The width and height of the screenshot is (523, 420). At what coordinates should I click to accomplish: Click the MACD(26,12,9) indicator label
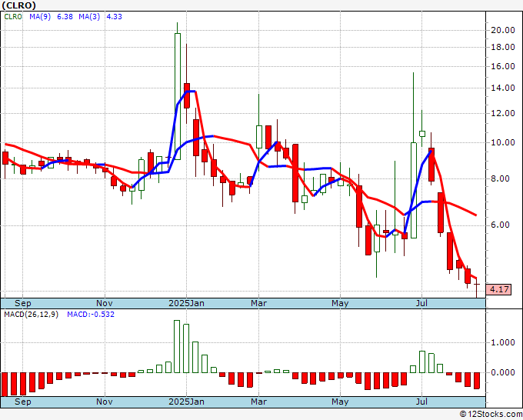[31, 315]
